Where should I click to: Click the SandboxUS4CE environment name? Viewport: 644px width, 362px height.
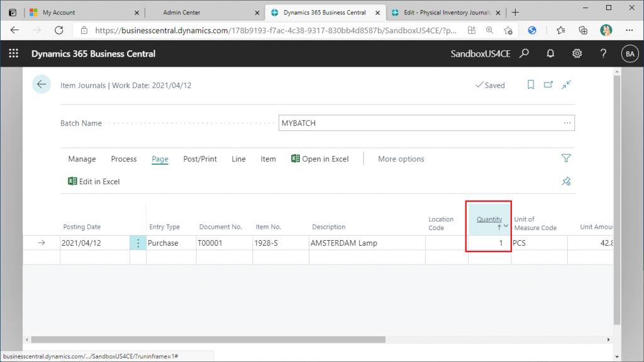click(480, 54)
